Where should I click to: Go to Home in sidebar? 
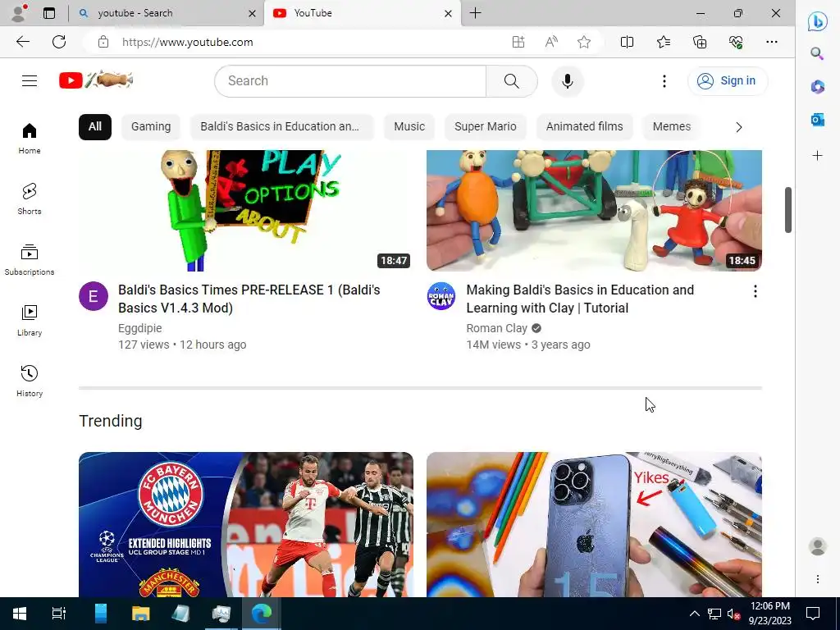tap(30, 138)
